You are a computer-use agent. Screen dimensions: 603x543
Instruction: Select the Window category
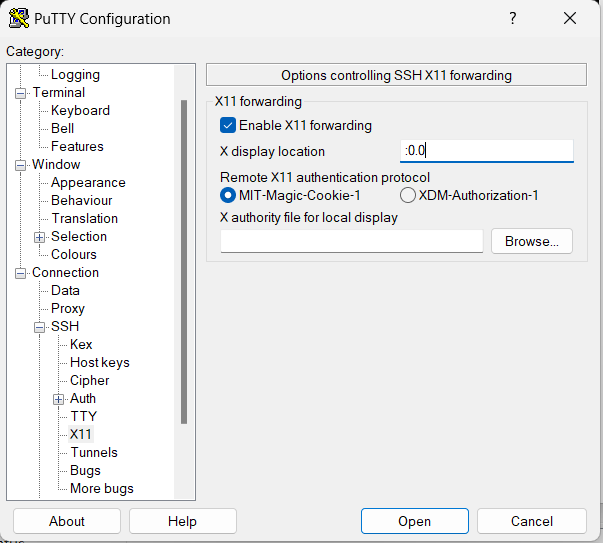pos(56,165)
